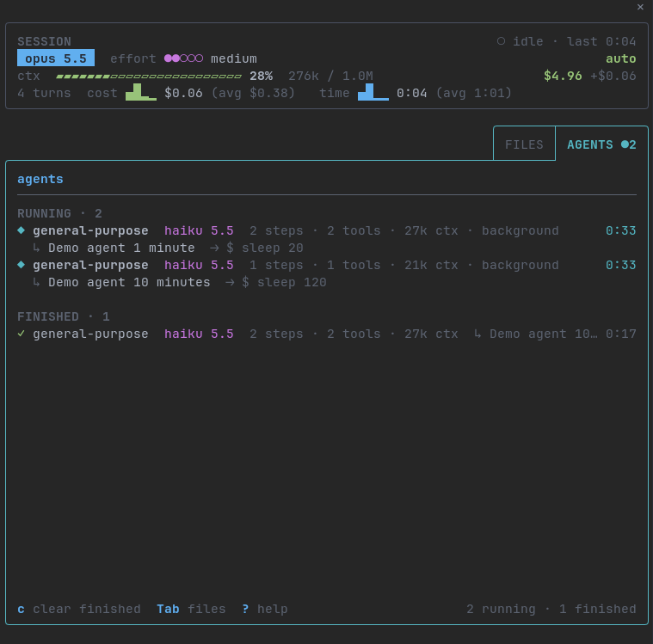This screenshot has height=644, width=653.
Task: Click the idle status circle icon
Action: pos(501,41)
